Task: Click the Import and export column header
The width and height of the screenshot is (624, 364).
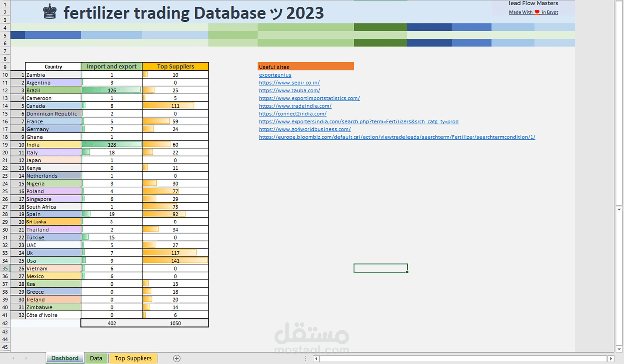Action: (x=111, y=67)
